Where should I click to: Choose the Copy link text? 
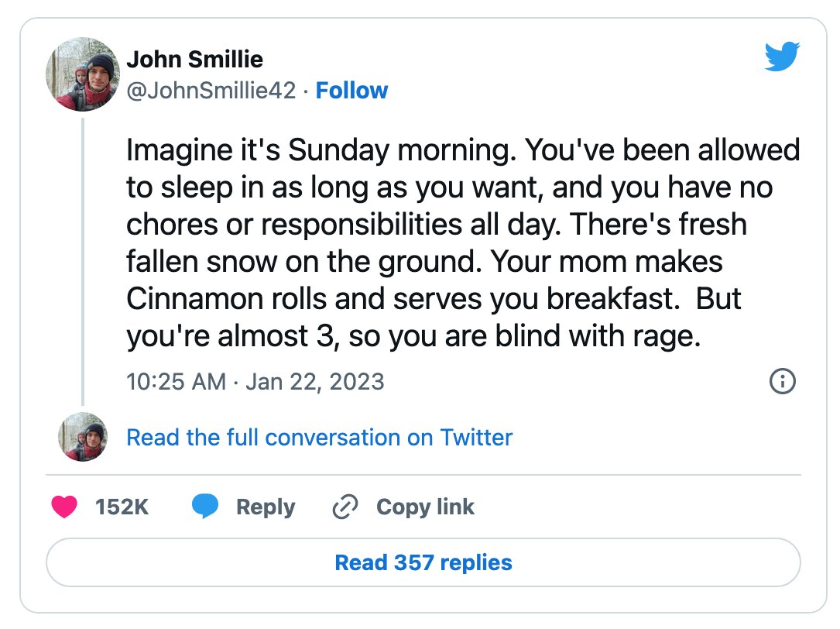(425, 507)
